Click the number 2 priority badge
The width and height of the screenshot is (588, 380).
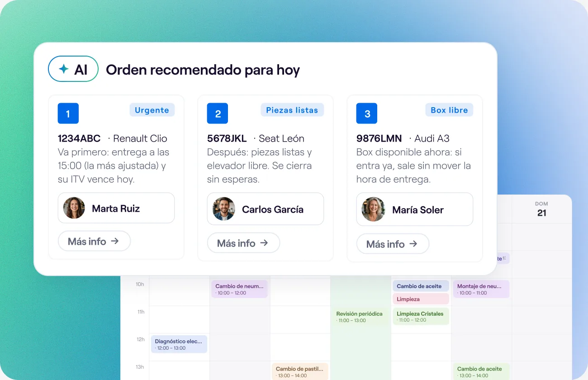pyautogui.click(x=218, y=114)
